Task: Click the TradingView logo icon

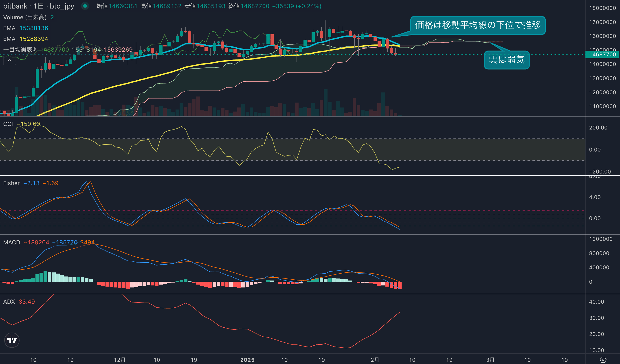Action: [x=12, y=340]
